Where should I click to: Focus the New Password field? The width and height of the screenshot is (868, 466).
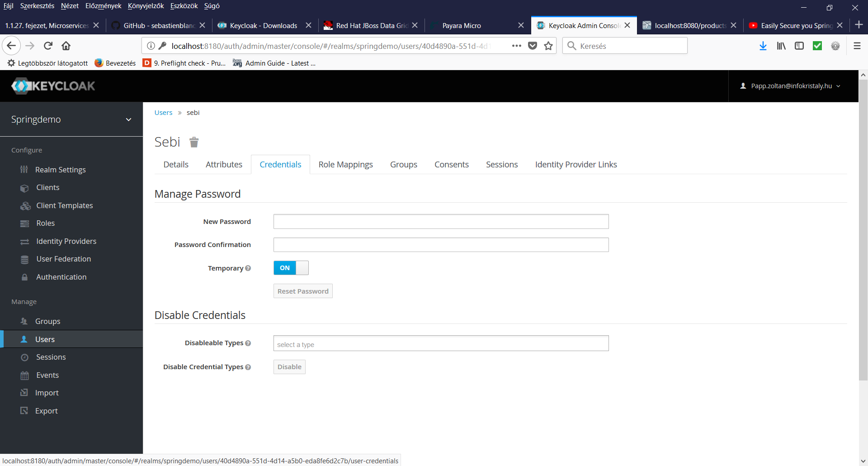click(441, 222)
